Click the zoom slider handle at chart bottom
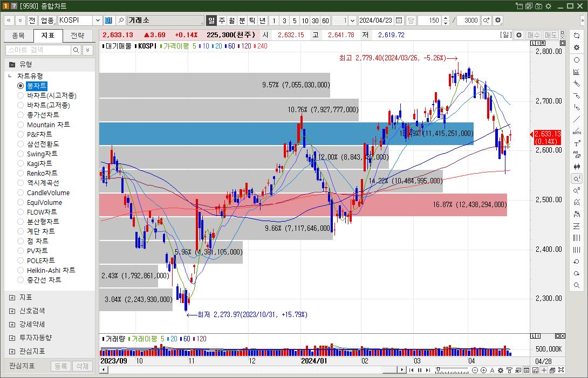588x378 pixels. 437,370
